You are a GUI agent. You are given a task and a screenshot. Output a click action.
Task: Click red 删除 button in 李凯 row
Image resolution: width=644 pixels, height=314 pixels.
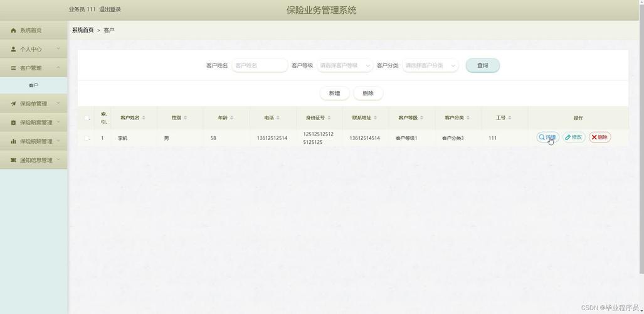pyautogui.click(x=599, y=138)
